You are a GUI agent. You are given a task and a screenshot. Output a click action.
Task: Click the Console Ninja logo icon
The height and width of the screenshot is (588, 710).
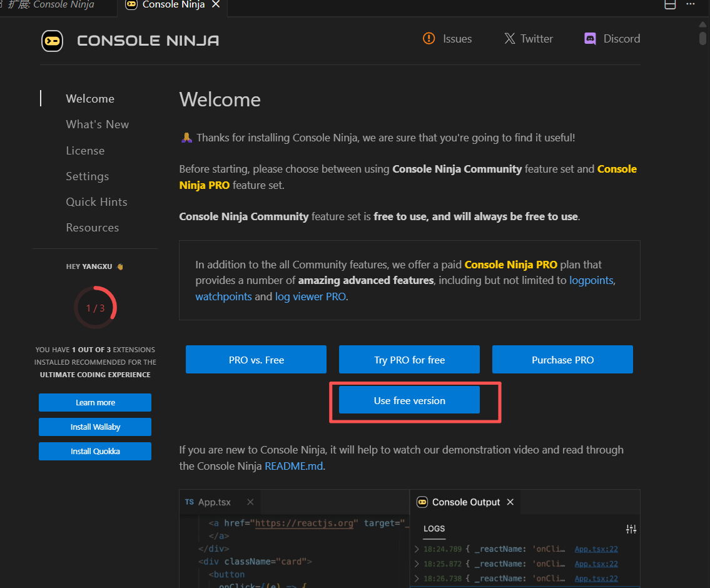pos(52,41)
